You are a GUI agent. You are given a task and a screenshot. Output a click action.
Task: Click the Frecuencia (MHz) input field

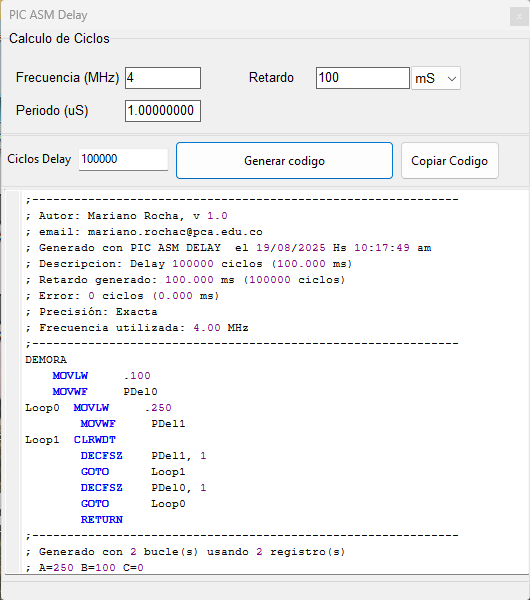tap(163, 78)
